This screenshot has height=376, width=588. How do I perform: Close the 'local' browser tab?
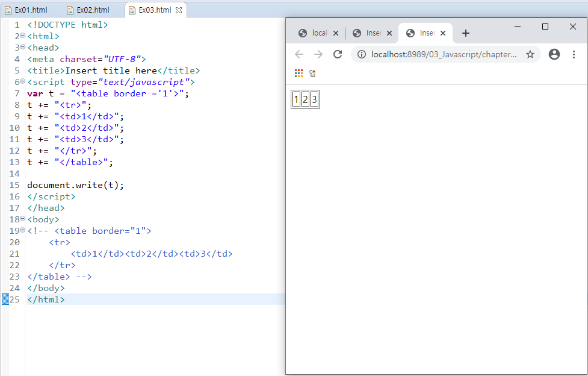point(336,33)
